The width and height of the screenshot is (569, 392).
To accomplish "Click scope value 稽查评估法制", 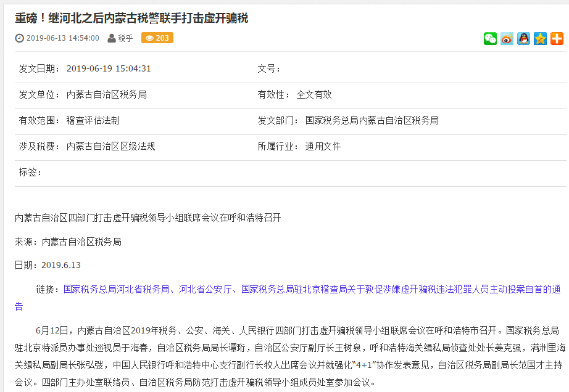I will click(93, 120).
